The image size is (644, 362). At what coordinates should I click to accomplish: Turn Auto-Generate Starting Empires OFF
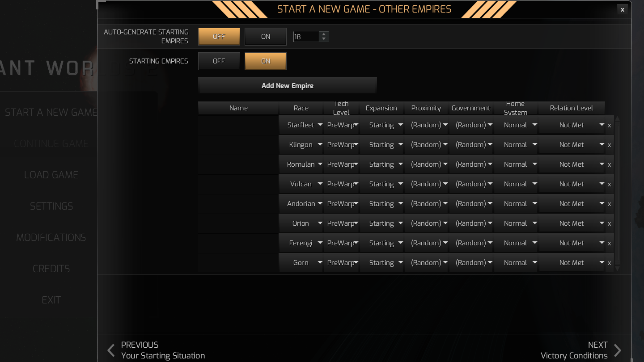[x=219, y=37]
